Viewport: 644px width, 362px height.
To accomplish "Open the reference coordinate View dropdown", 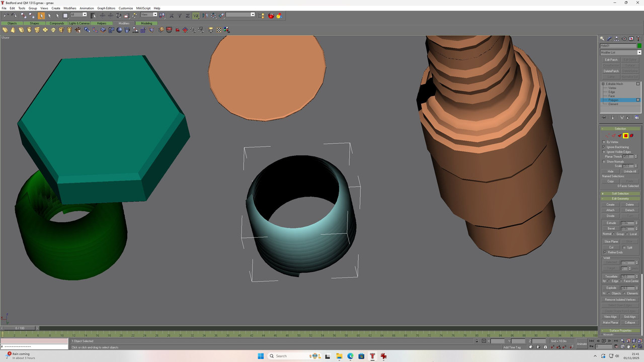I will [x=148, y=15].
